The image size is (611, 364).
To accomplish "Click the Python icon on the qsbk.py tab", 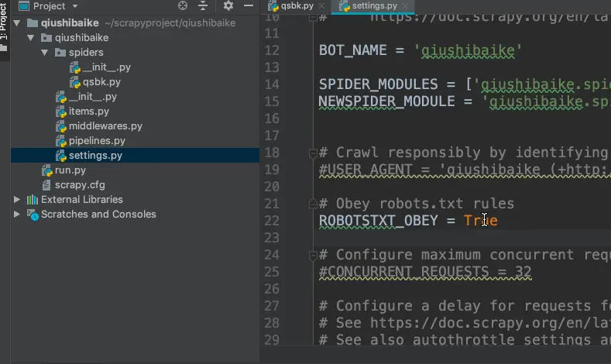I will point(273,6).
